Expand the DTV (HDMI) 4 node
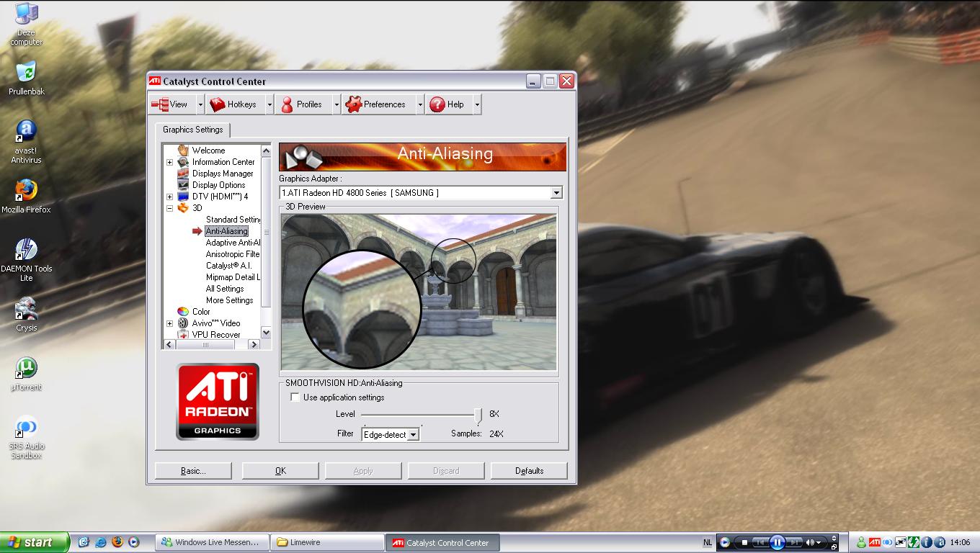 (170, 197)
